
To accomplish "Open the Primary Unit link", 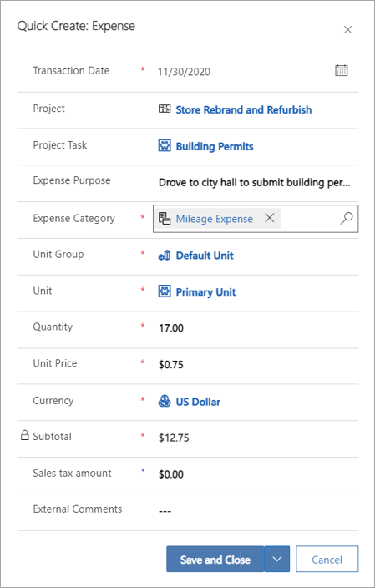I will pyautogui.click(x=206, y=292).
